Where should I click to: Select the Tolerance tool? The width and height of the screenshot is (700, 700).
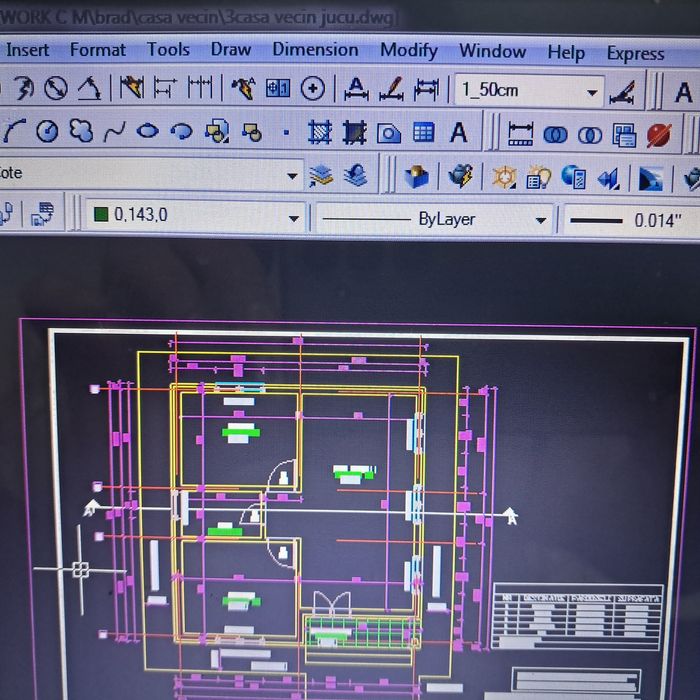pos(278,88)
